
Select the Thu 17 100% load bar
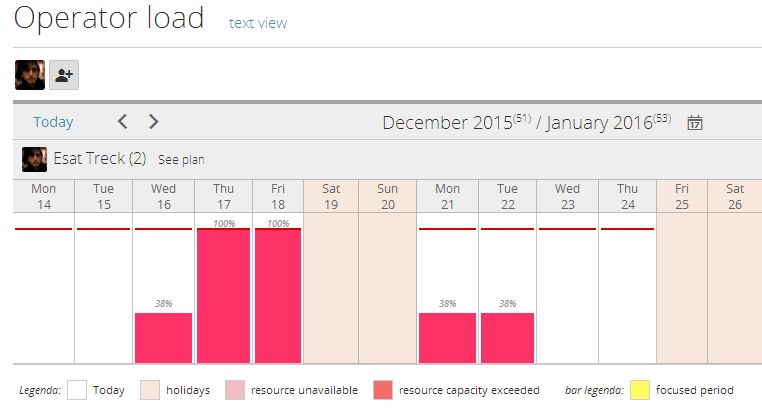(224, 296)
